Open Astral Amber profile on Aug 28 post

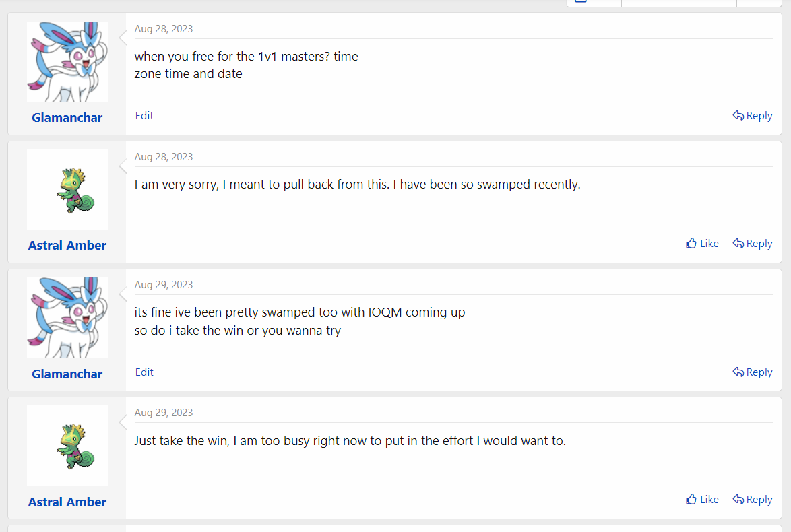(x=67, y=246)
